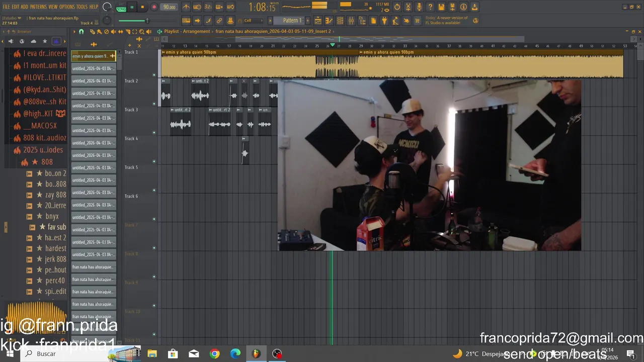
Task: Toggle the link/multilink controllers icon
Action: tap(219, 21)
